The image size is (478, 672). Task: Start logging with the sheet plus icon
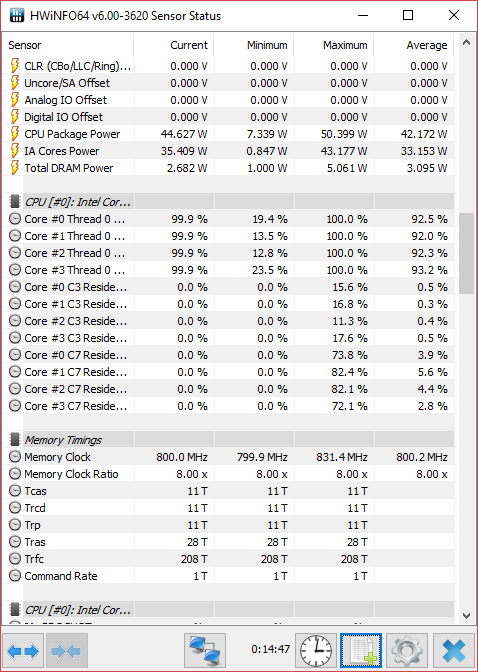pos(361,651)
